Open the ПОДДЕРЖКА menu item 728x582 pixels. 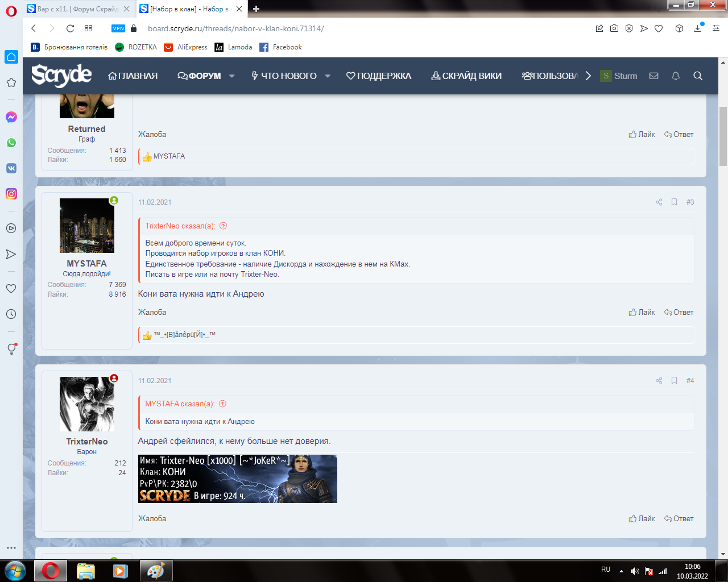(378, 76)
